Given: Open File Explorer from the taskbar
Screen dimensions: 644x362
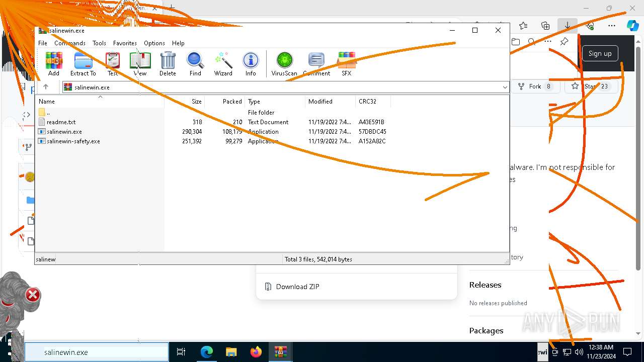Looking at the screenshot, I should (x=231, y=352).
